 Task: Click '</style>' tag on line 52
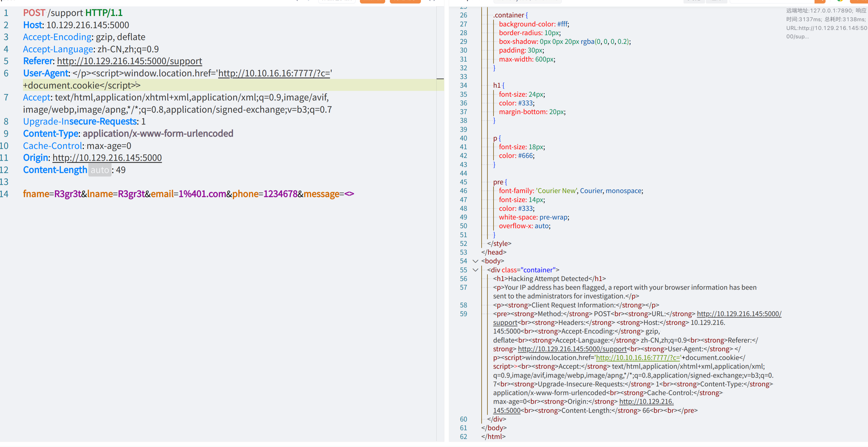click(499, 244)
